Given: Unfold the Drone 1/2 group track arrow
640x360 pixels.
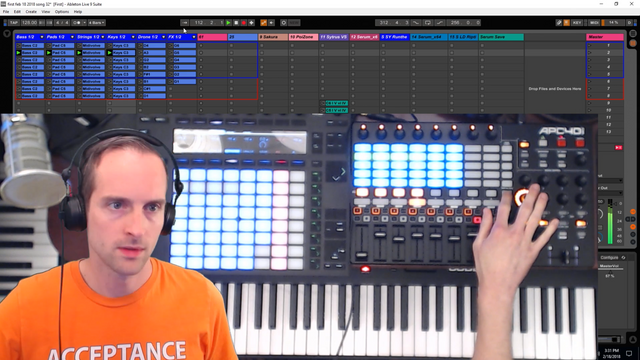Looking at the screenshot, I should [164, 37].
